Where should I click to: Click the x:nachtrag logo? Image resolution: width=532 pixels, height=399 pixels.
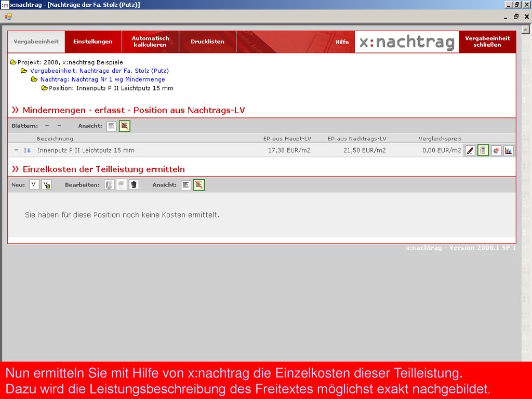click(x=407, y=42)
